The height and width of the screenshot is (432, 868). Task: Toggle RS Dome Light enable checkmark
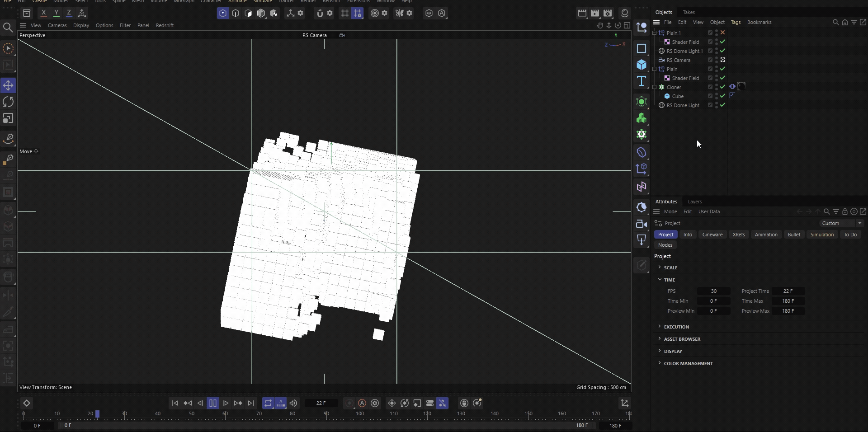coord(722,105)
